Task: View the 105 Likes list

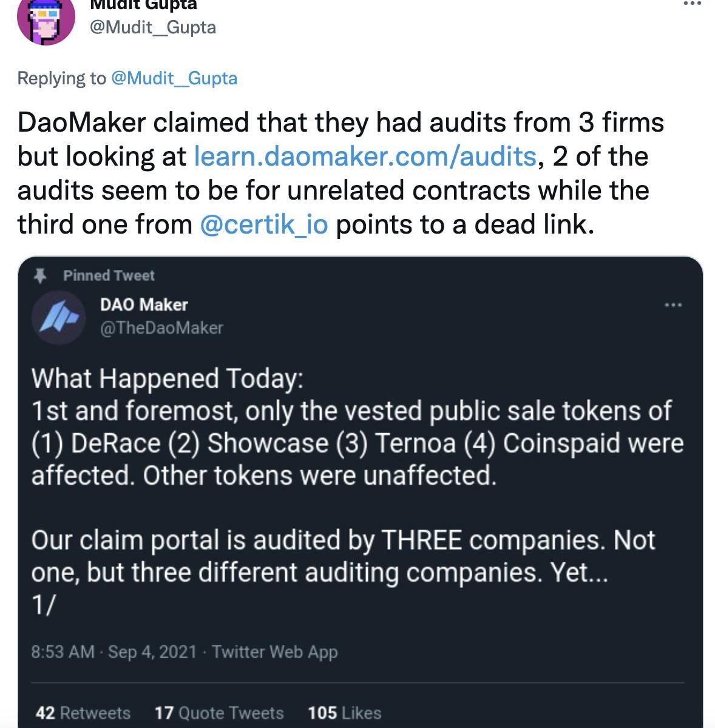Action: point(344,713)
